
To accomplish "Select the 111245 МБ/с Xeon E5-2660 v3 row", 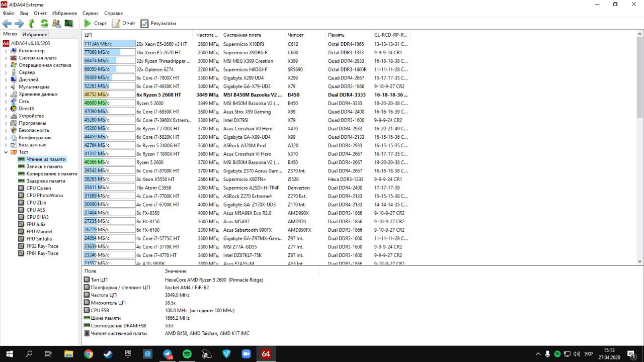I will click(x=247, y=44).
